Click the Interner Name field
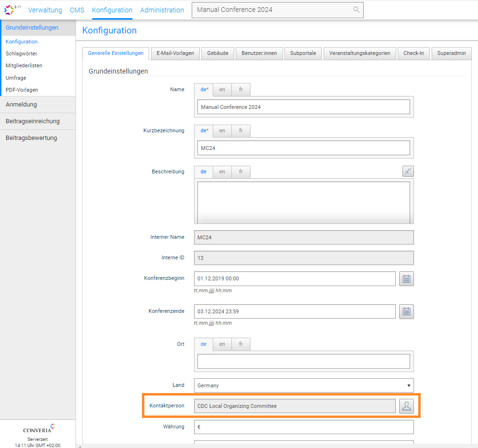 [x=304, y=237]
